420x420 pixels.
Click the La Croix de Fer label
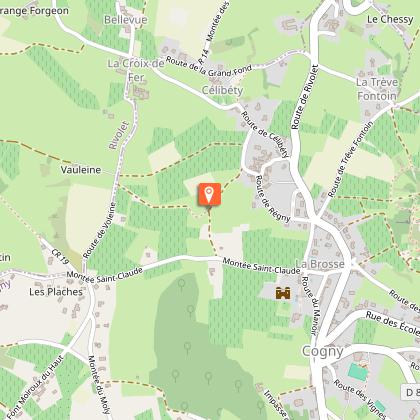[x=136, y=70]
